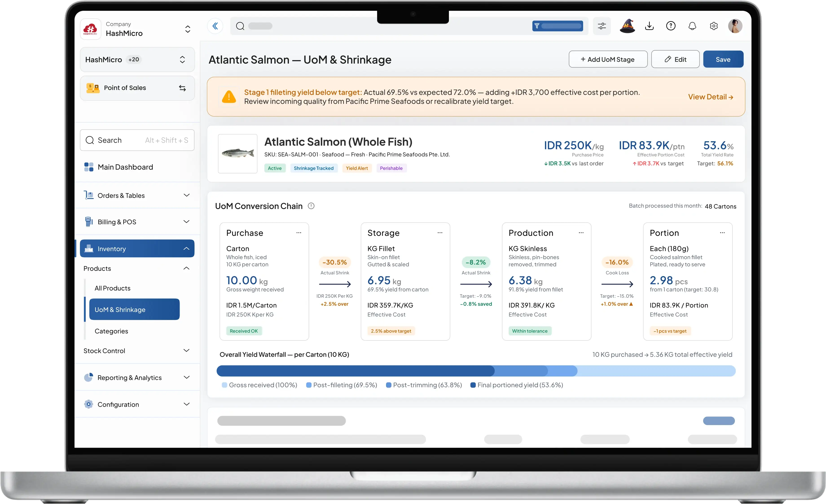
Task: Select UoM & Shrinkage menu item
Action: tap(134, 310)
